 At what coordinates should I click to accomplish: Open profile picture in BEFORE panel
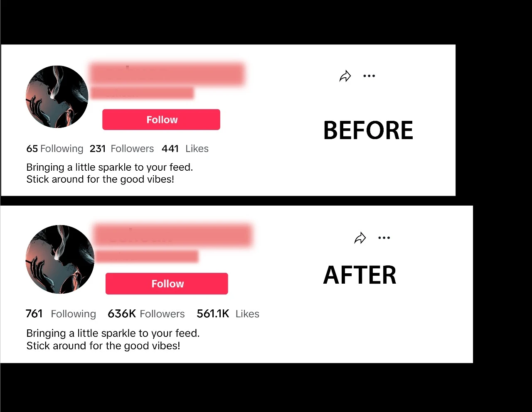[x=57, y=97]
